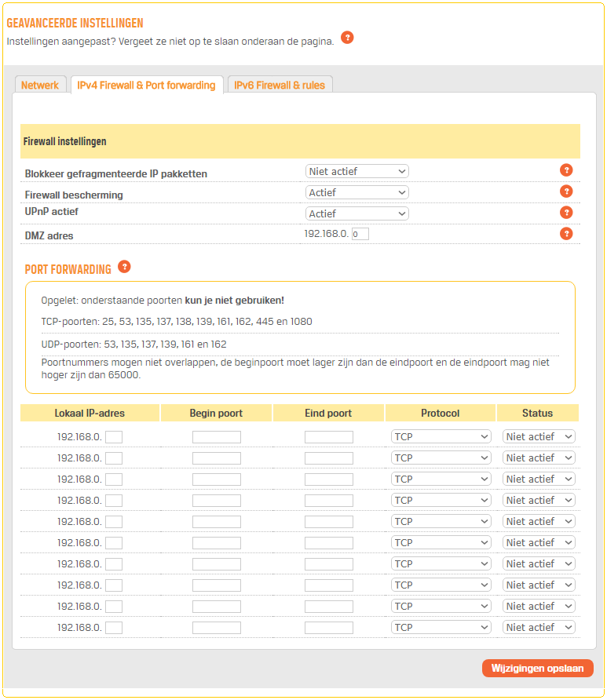Click Wijzigingen opslaan button
This screenshot has width=607, height=700.
pos(537,669)
